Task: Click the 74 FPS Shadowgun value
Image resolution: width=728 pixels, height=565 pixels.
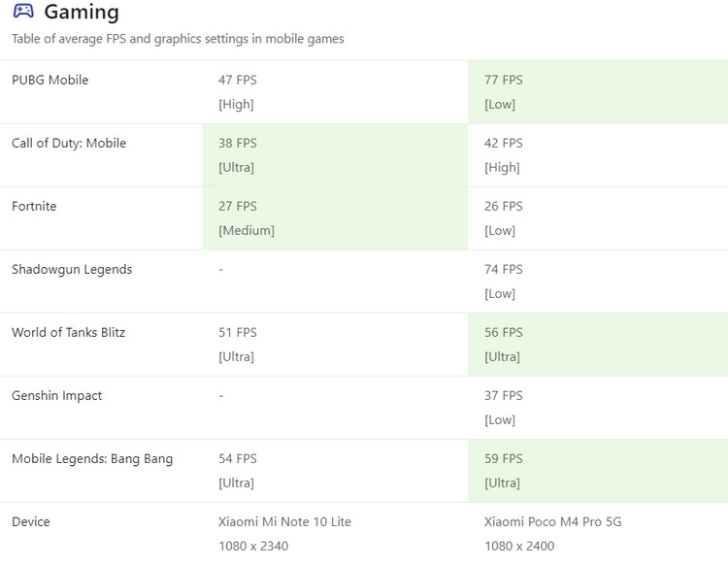Action: click(x=504, y=269)
